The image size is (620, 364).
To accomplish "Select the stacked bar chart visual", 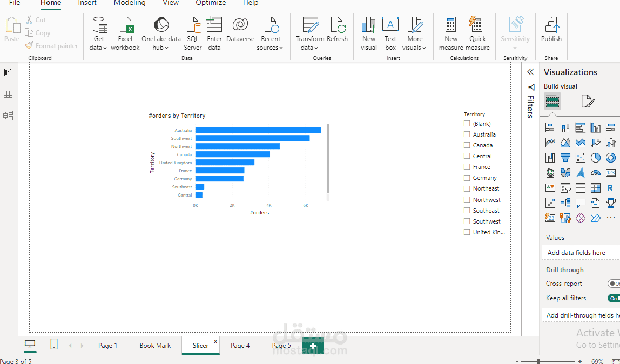I will coord(550,127).
